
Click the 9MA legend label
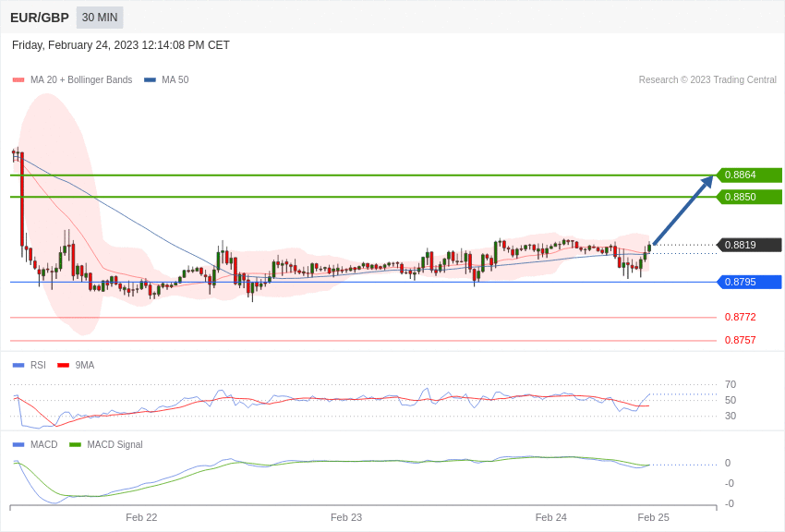[x=85, y=366]
